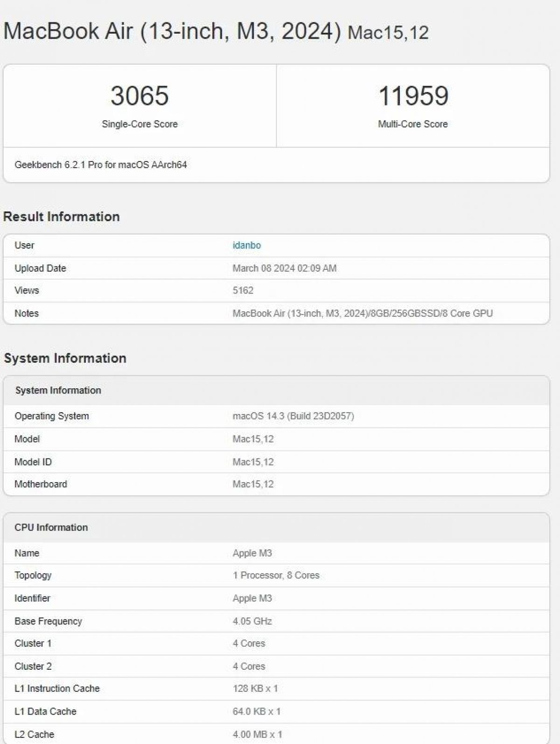Image resolution: width=560 pixels, height=744 pixels.
Task: Click the 'L2 Cache' row label
Action: 34,735
